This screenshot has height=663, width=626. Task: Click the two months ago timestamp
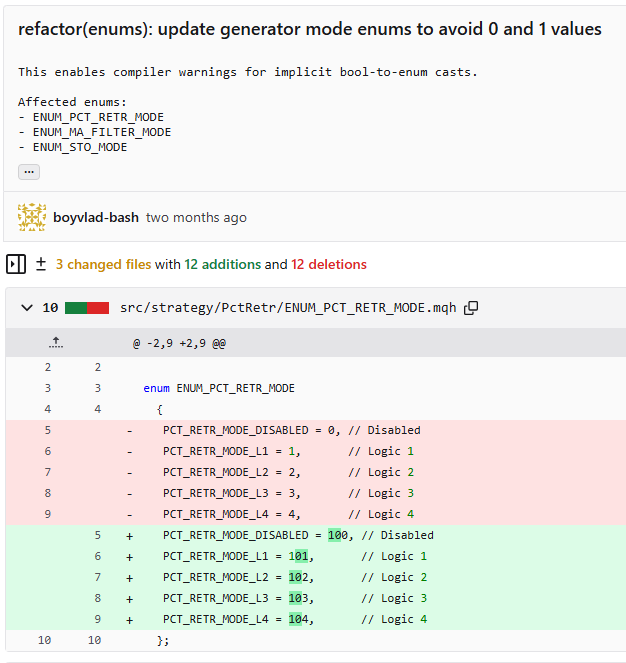click(x=196, y=217)
